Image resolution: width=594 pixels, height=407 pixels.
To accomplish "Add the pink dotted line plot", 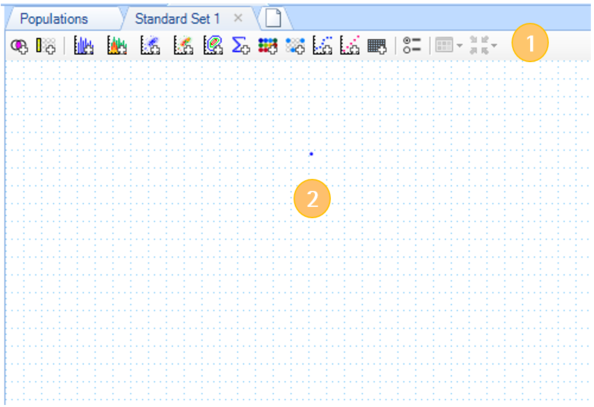I will coord(350,45).
